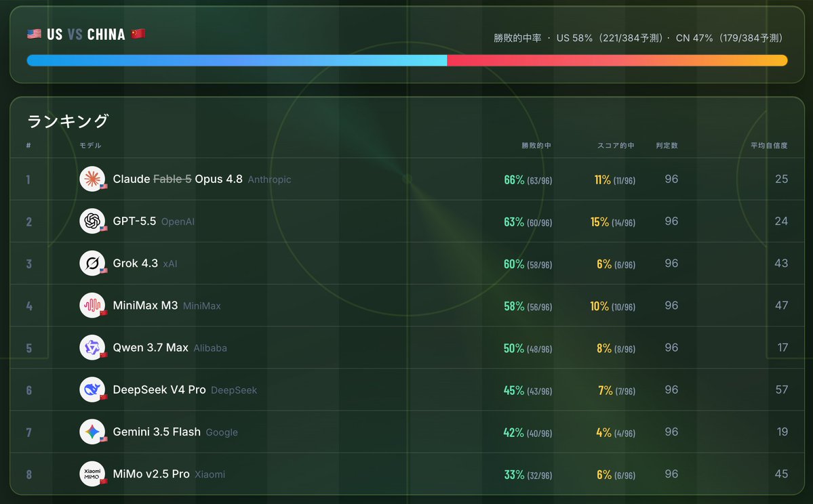Click the US flag beside the title

click(34, 34)
